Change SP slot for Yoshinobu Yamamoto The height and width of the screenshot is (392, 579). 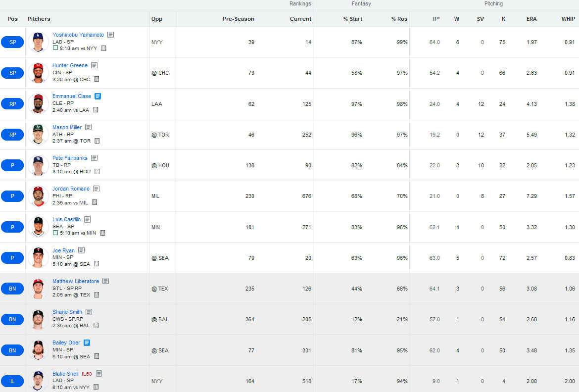(x=12, y=42)
